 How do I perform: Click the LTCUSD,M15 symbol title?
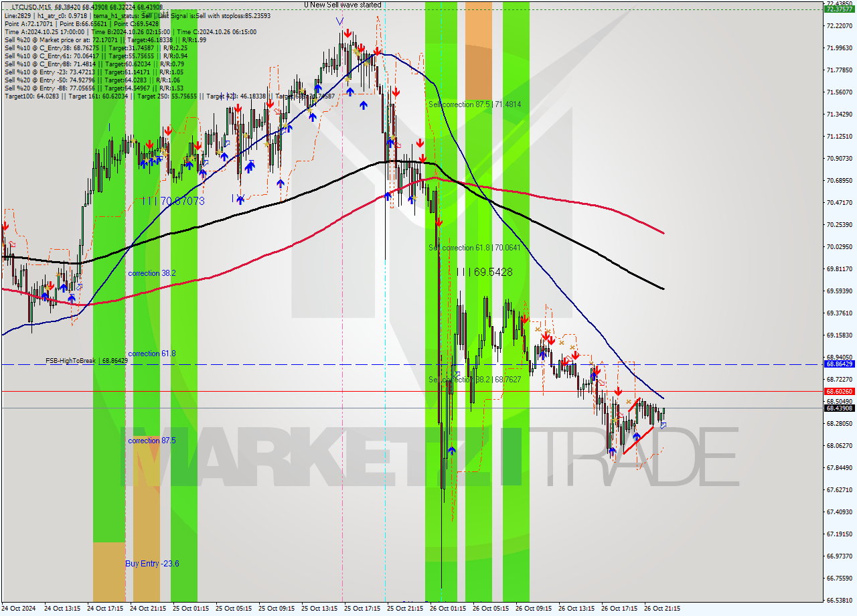coord(31,7)
